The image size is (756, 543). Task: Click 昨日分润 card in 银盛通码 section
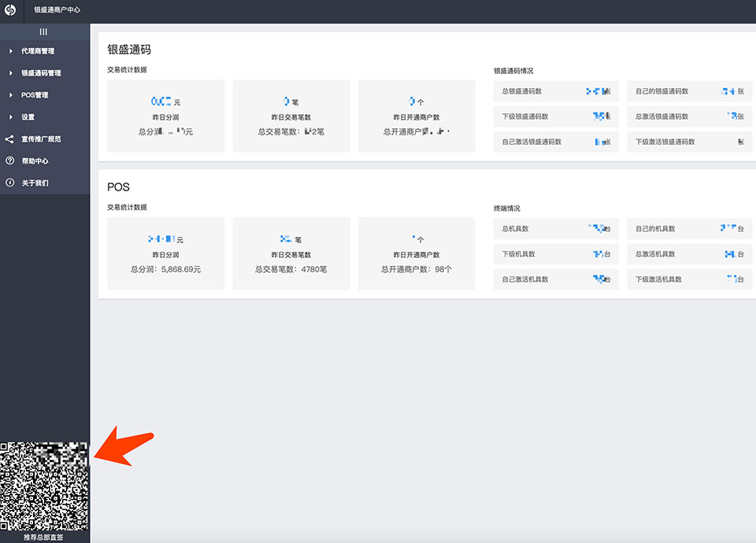pyautogui.click(x=165, y=116)
